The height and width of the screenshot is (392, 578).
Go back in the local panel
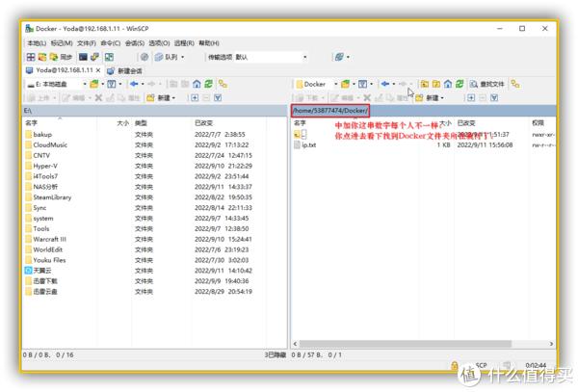click(x=134, y=84)
